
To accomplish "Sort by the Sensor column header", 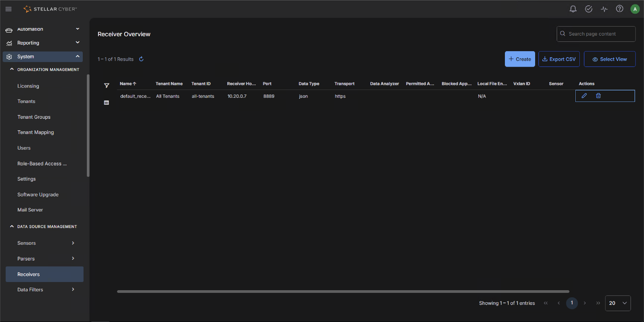I will point(556,84).
